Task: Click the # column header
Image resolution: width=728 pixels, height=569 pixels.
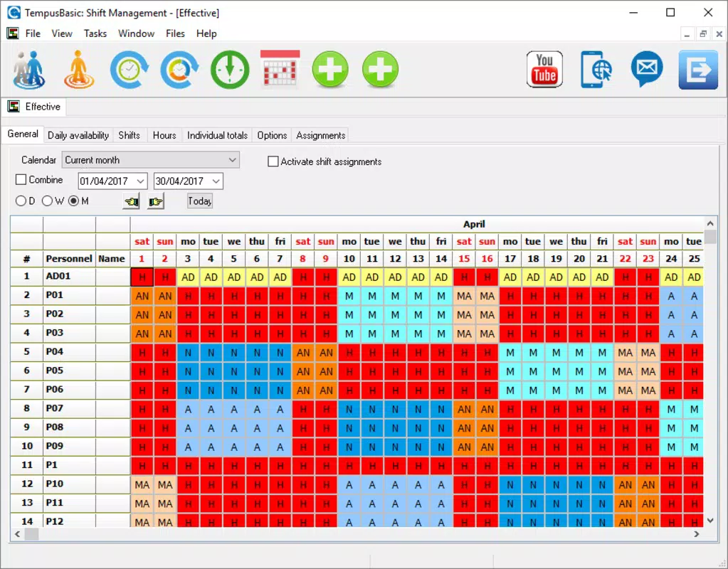Action: pyautogui.click(x=26, y=258)
